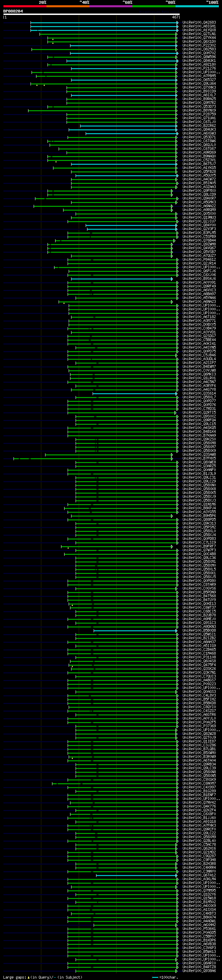222x980 pixels.
Task: Click the white query sequence bar
Action: [x=91, y=15]
